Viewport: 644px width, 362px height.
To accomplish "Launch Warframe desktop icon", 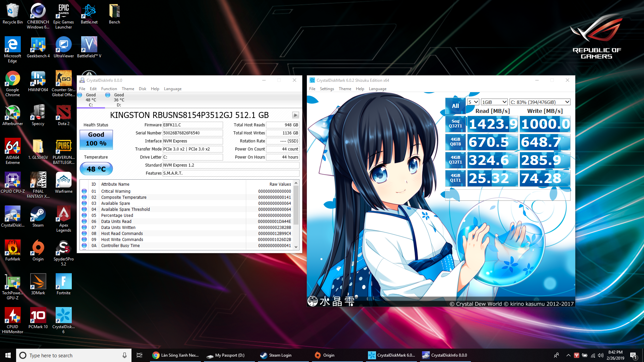I will coord(63,183).
